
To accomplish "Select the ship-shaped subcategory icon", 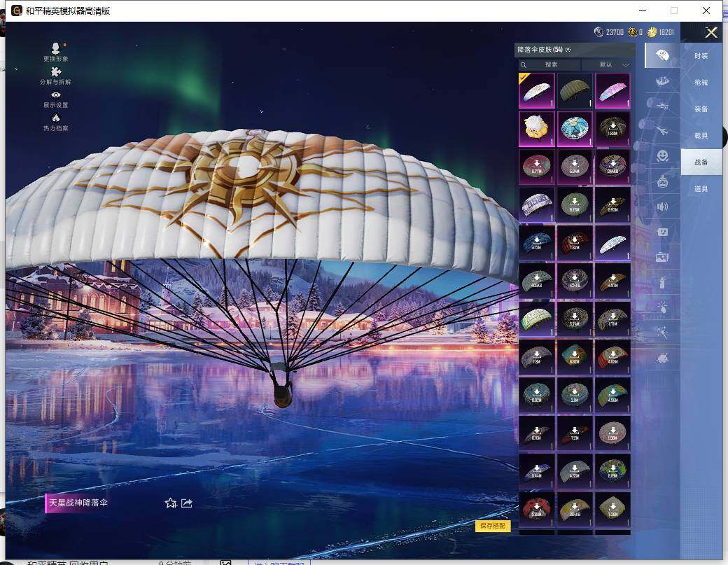I will (x=662, y=81).
